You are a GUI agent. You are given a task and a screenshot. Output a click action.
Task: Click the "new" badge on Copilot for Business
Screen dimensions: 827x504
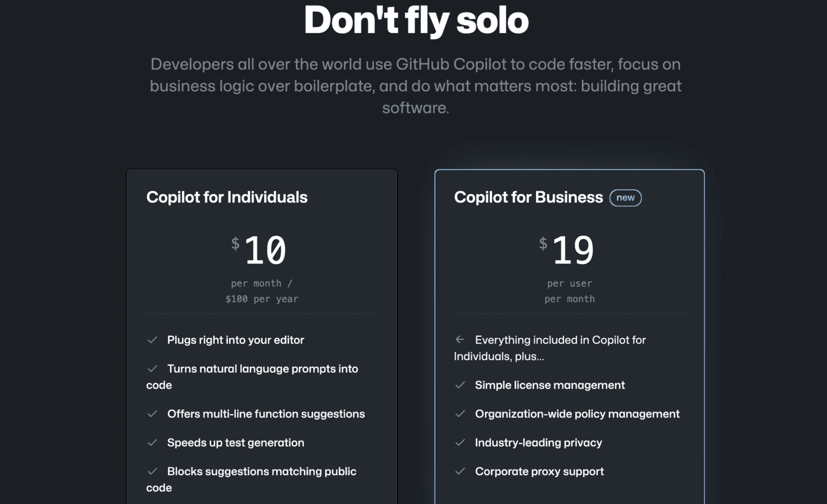tap(625, 198)
